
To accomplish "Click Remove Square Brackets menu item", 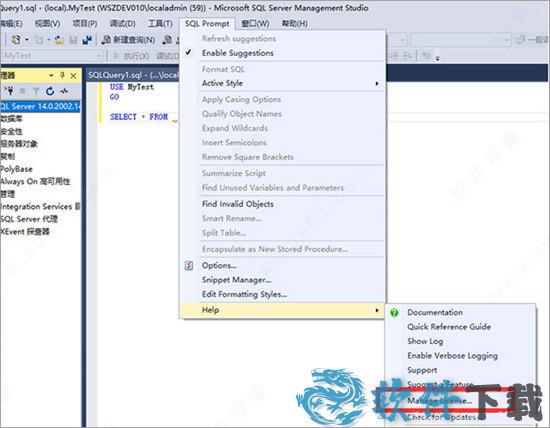I will tap(248, 157).
